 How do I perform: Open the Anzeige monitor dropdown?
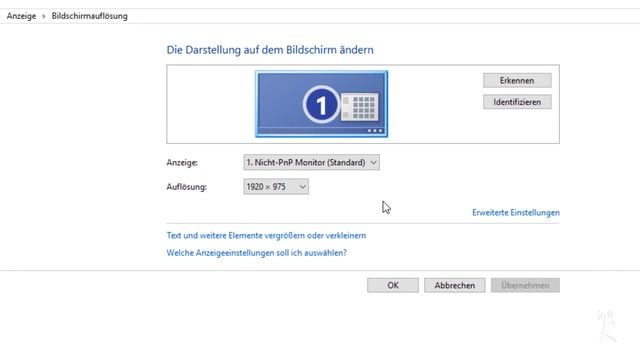click(x=311, y=162)
